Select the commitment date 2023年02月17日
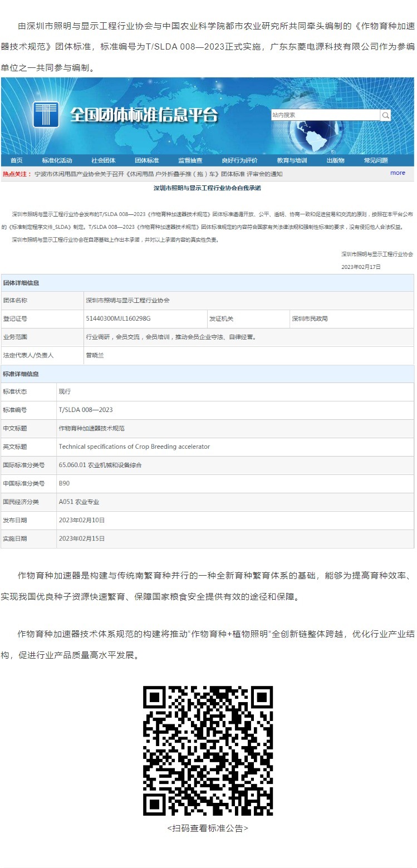The width and height of the screenshot is (417, 868). coord(361,267)
